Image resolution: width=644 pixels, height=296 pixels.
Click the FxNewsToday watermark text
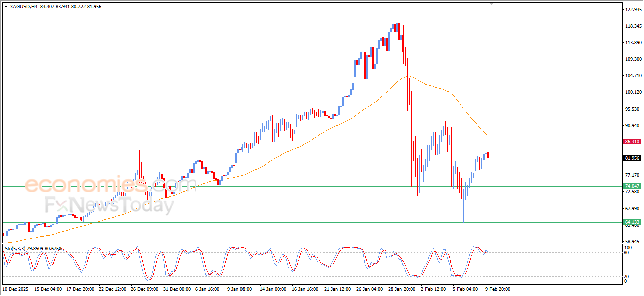click(109, 205)
